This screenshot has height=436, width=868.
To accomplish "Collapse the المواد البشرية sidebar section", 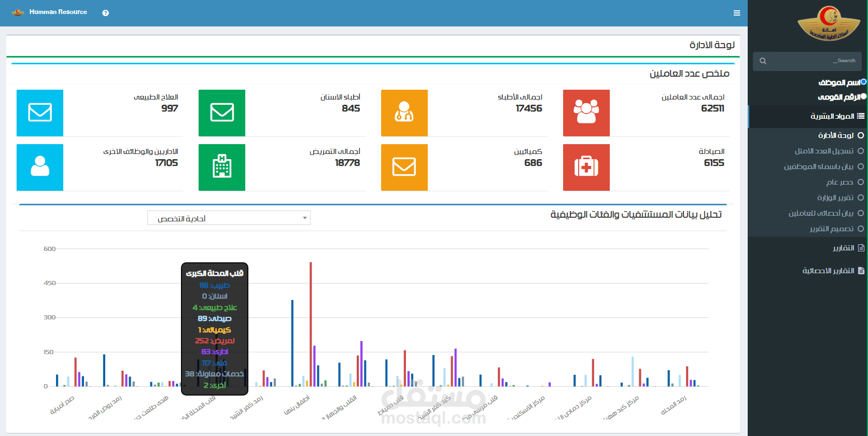I will pyautogui.click(x=808, y=117).
